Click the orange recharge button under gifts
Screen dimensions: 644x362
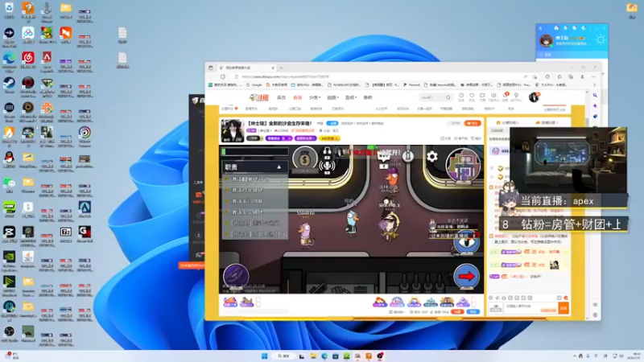[x=457, y=312]
